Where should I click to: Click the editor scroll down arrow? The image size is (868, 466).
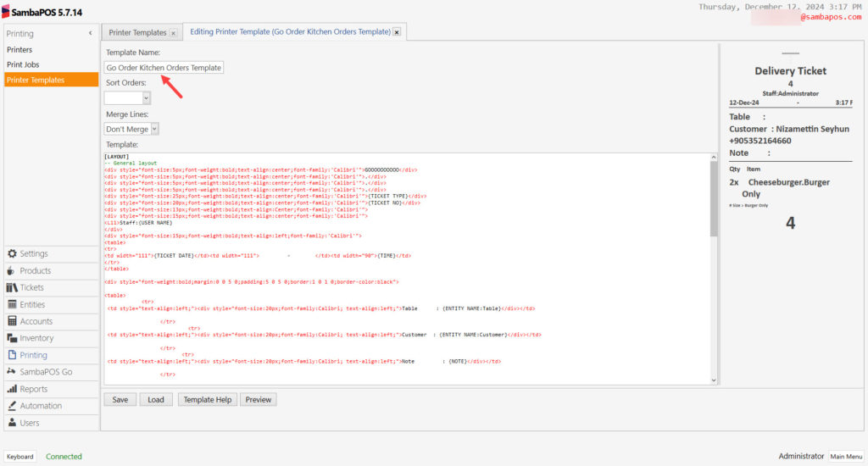tap(714, 380)
